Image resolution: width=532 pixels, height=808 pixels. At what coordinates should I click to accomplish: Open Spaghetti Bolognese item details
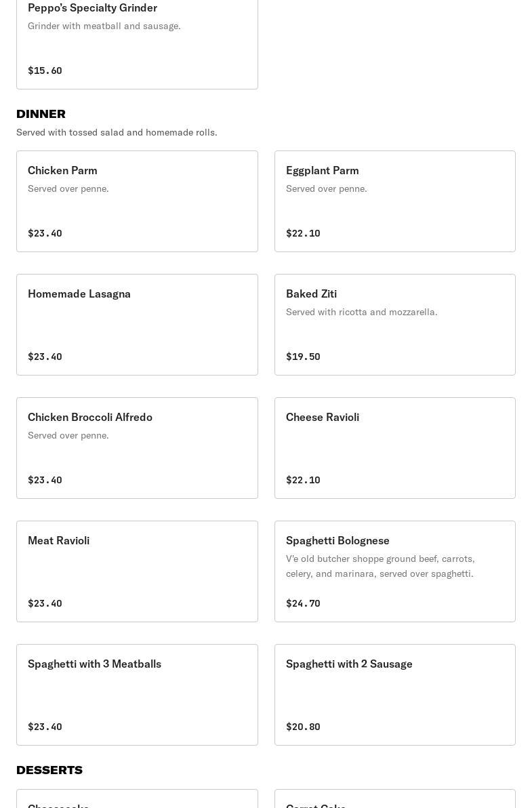click(x=394, y=571)
